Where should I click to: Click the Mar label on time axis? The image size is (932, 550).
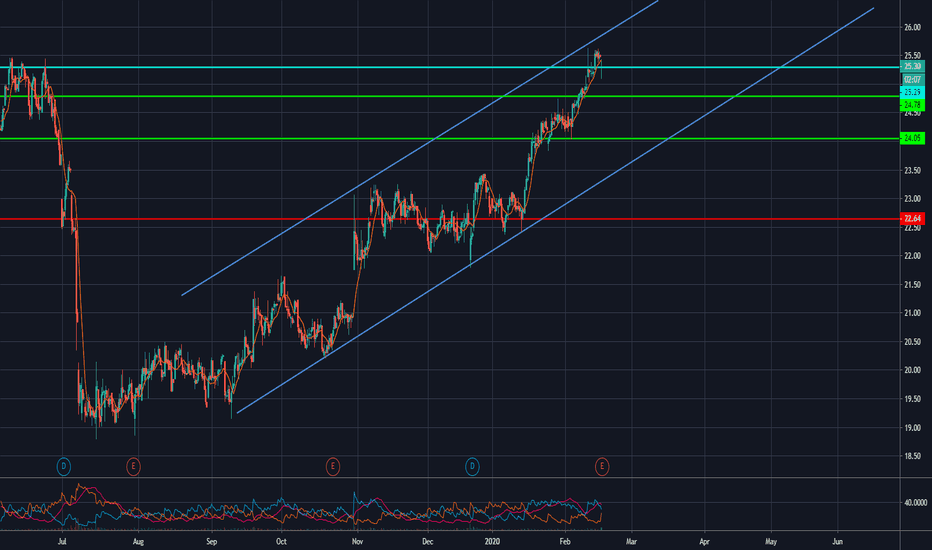631,542
